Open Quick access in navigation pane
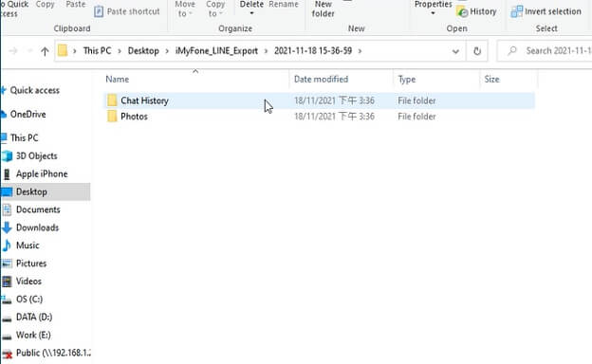Screen dimensions: 592x364 (35, 90)
